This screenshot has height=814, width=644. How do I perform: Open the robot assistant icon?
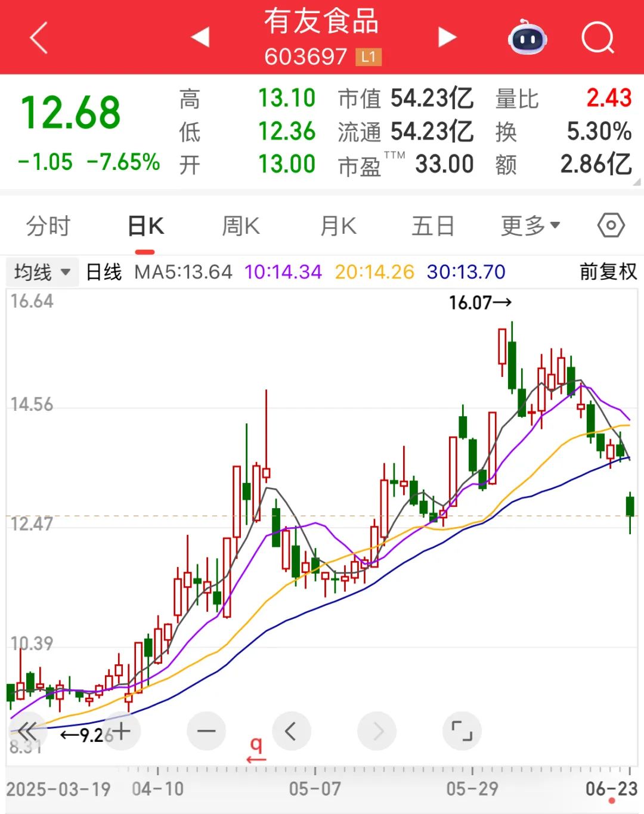[x=528, y=38]
